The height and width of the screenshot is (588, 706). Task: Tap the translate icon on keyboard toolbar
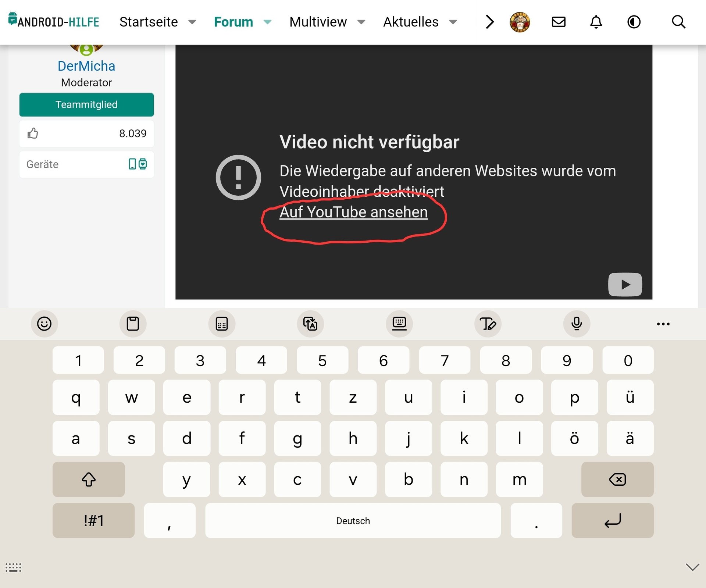click(x=310, y=324)
